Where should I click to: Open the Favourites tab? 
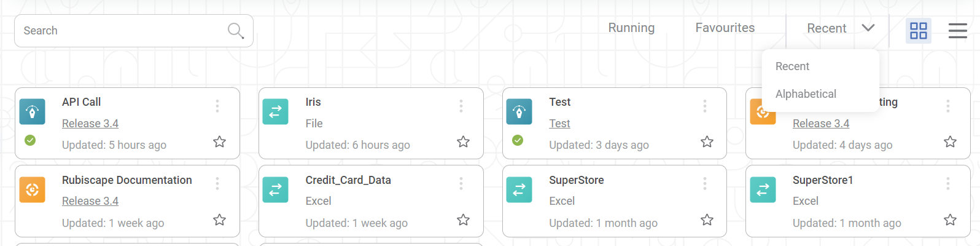pos(725,28)
